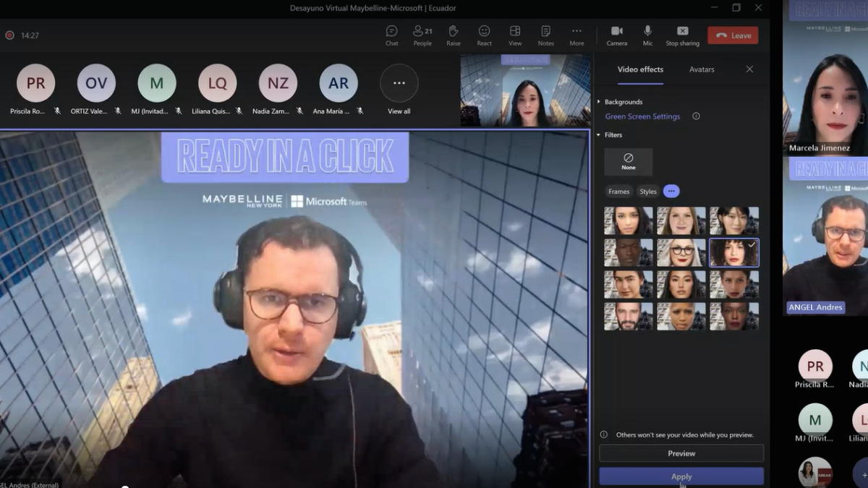Image resolution: width=868 pixels, height=488 pixels.
Task: Open the More actions menu
Action: 576,35
